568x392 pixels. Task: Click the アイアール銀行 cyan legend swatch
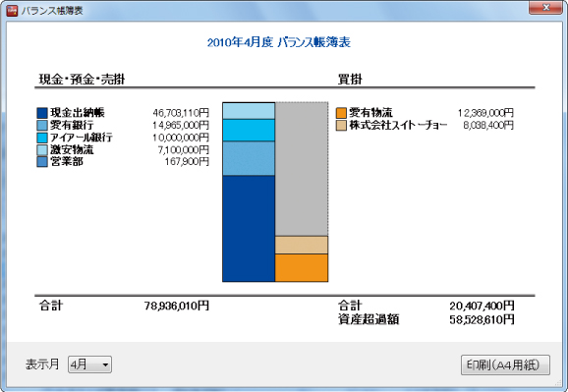pos(42,138)
